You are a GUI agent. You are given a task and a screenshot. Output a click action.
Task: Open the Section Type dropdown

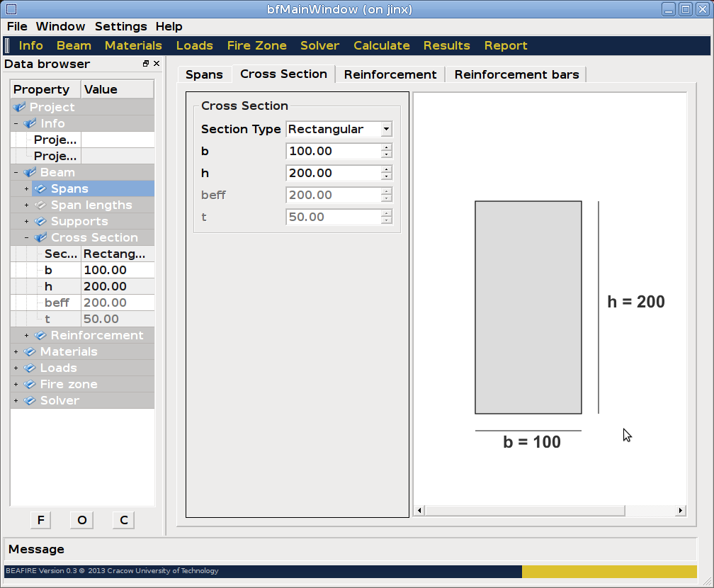pyautogui.click(x=386, y=129)
